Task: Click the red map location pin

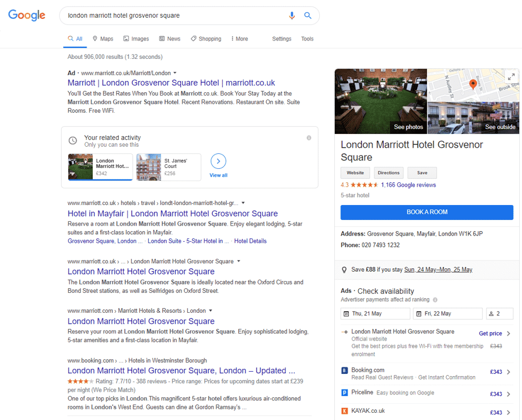Action: point(473,84)
